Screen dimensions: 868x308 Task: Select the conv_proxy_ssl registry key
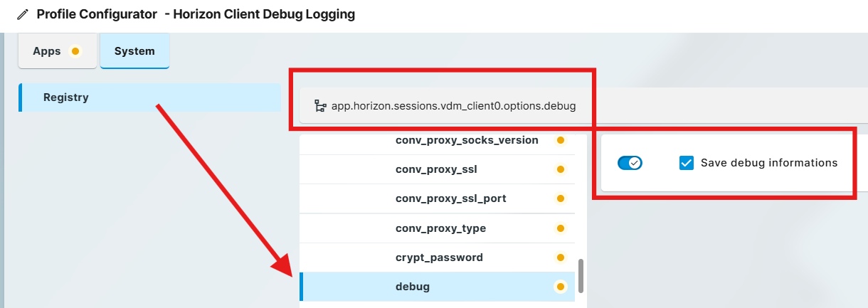436,169
